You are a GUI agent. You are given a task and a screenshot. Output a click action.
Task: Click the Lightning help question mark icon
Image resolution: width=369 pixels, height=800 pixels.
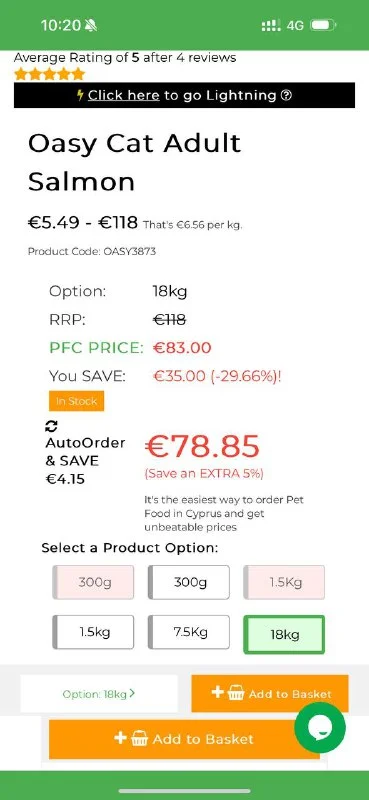pos(286,95)
